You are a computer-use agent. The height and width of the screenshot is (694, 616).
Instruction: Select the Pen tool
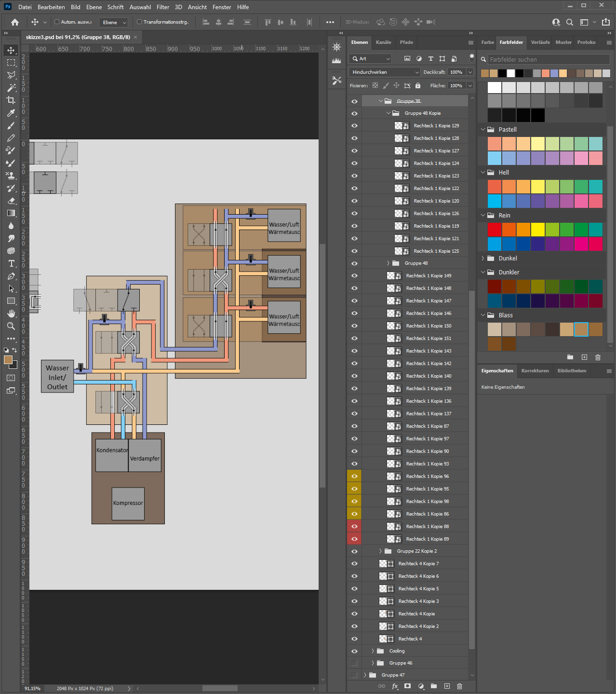[11, 276]
